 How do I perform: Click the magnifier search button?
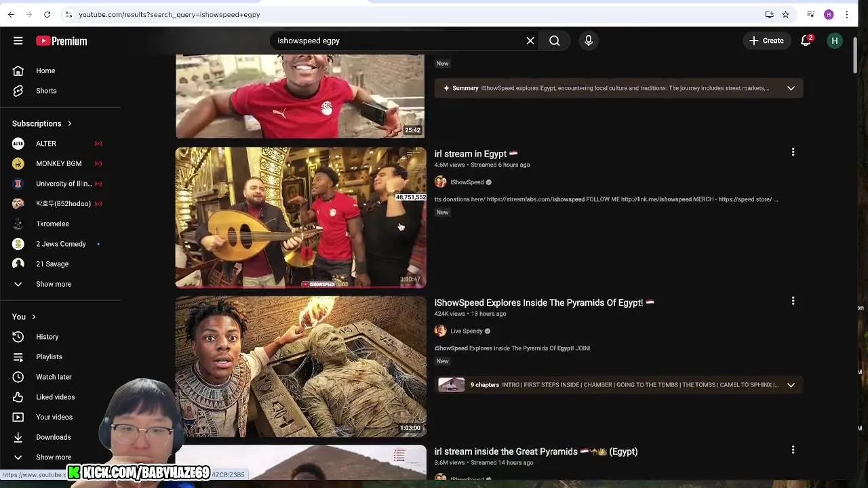[555, 41]
